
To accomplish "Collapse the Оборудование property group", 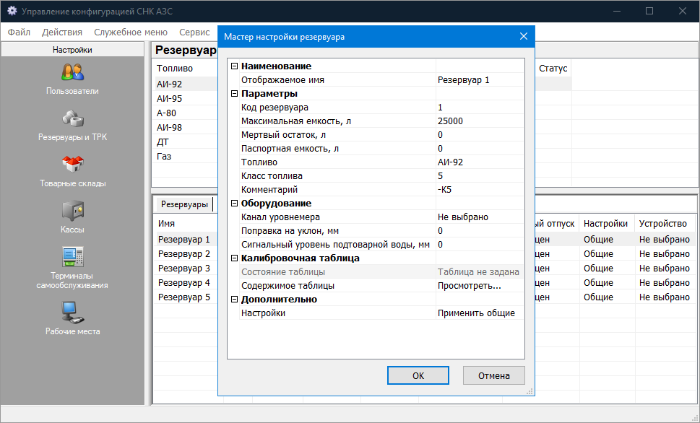I will [234, 203].
